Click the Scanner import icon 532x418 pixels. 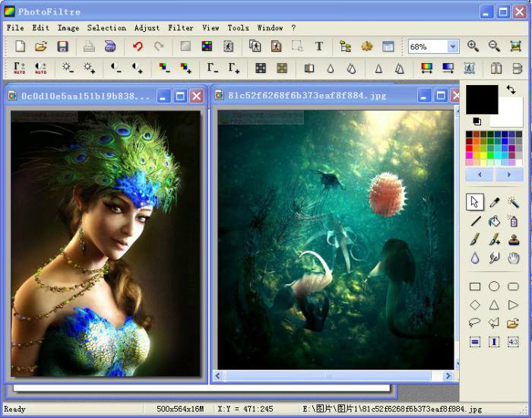coord(110,46)
